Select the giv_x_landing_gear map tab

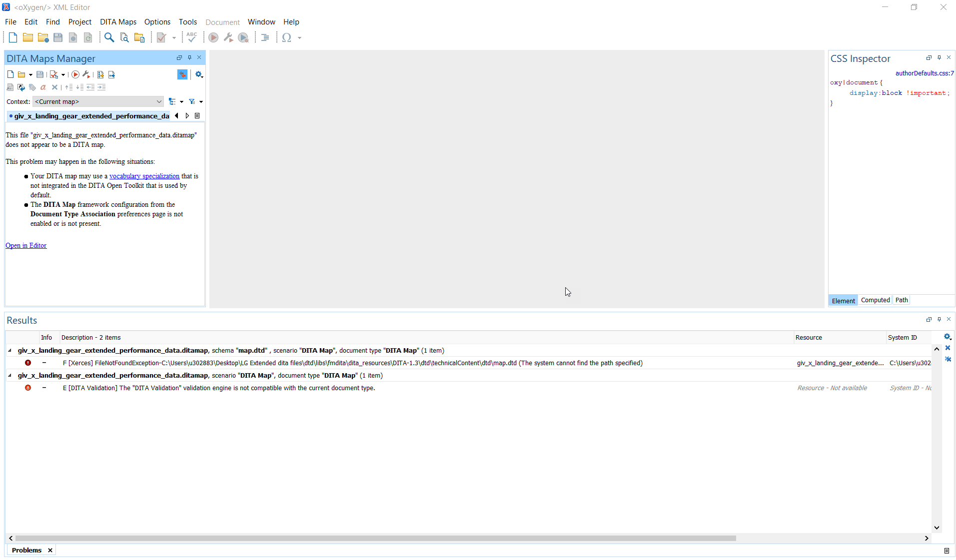[x=89, y=116]
